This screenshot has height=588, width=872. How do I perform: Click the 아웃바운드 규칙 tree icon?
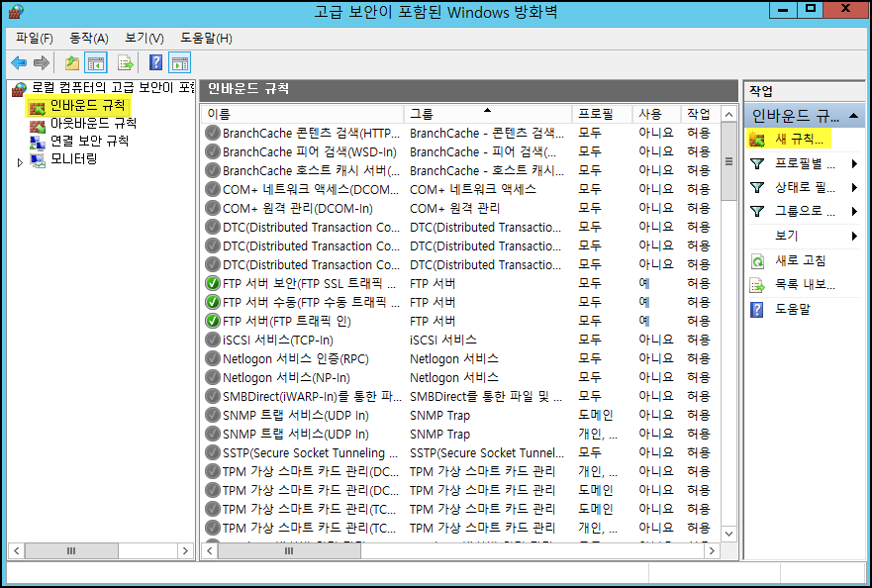(38, 125)
